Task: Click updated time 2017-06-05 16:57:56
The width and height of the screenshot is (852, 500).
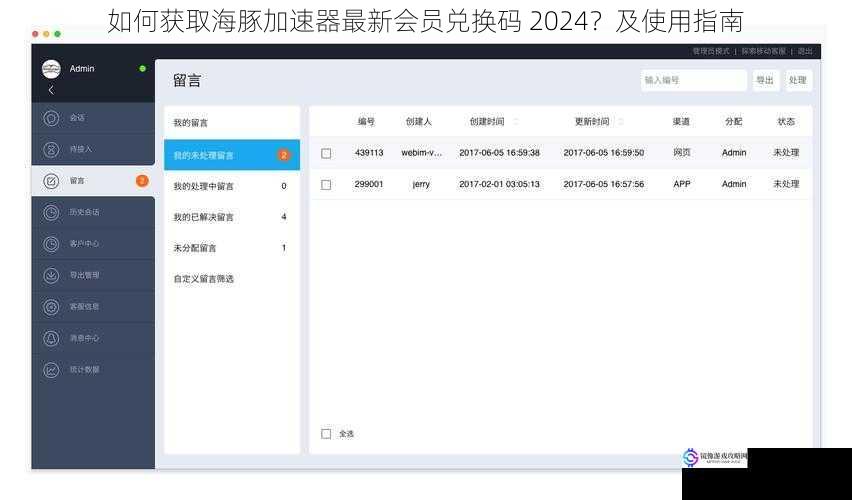Action: (x=604, y=184)
